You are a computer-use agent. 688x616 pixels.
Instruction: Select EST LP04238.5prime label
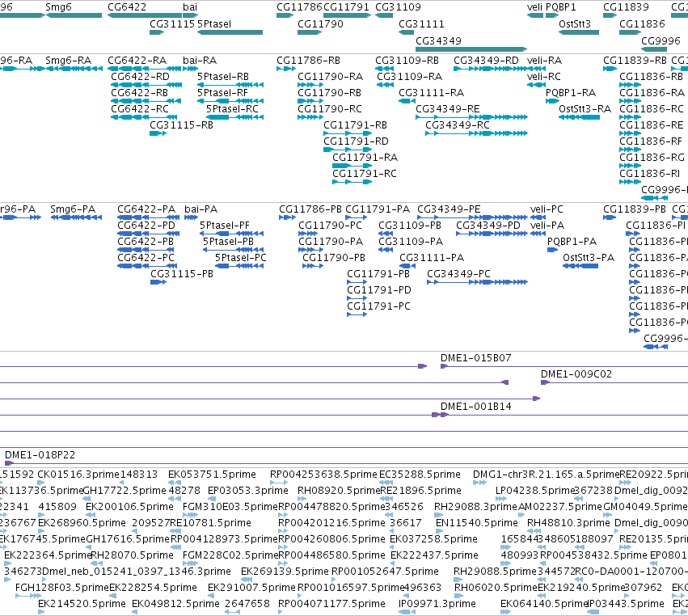click(535, 491)
